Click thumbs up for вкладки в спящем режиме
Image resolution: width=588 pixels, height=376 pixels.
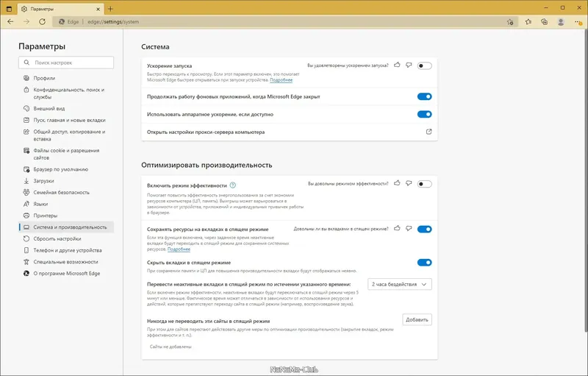click(397, 228)
